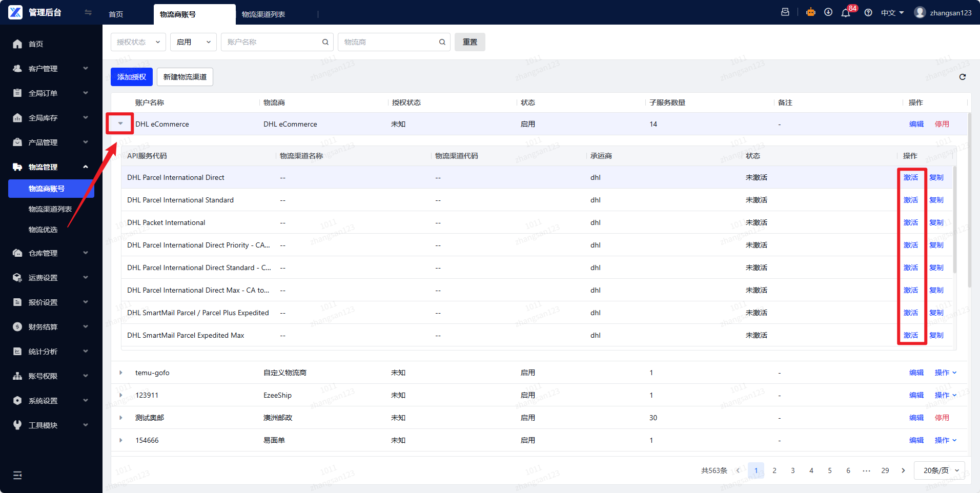Image resolution: width=980 pixels, height=493 pixels.
Task: Click the 添加授权 button
Action: click(131, 77)
